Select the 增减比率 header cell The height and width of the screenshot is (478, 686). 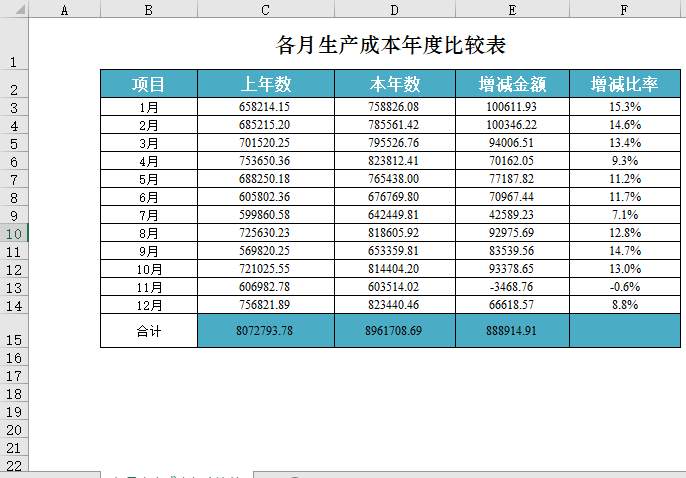[625, 84]
